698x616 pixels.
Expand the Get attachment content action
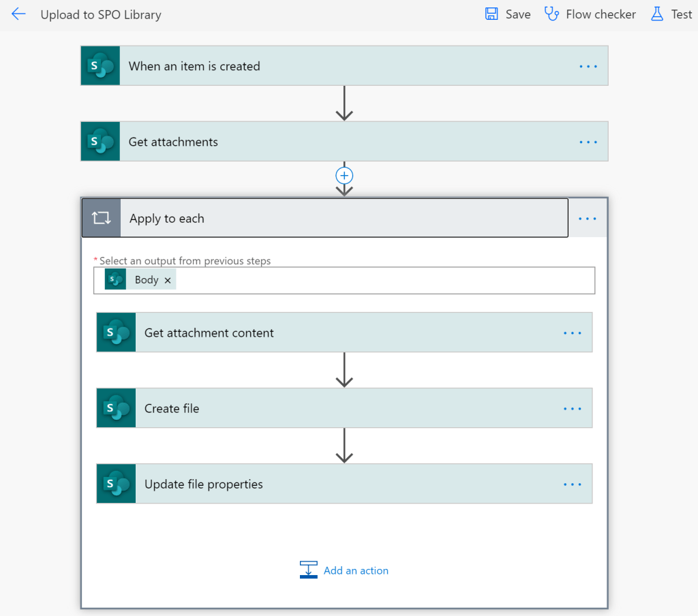(x=341, y=333)
